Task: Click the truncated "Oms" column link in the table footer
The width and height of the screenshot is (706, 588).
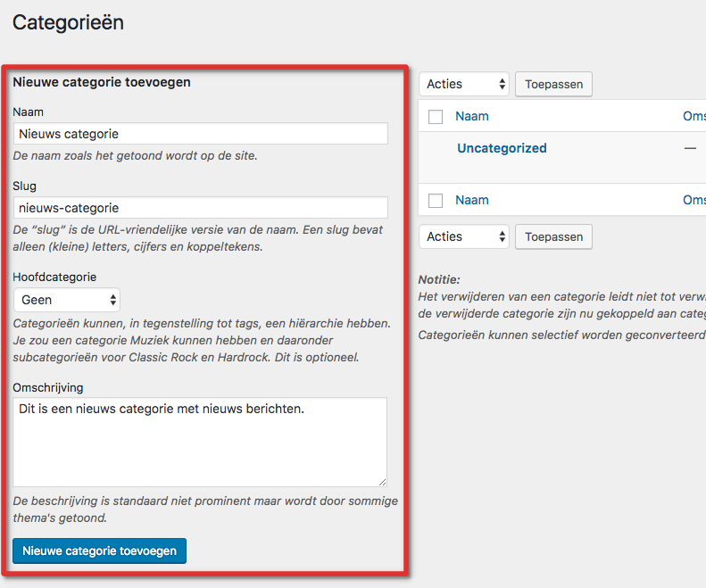Action: pos(694,201)
